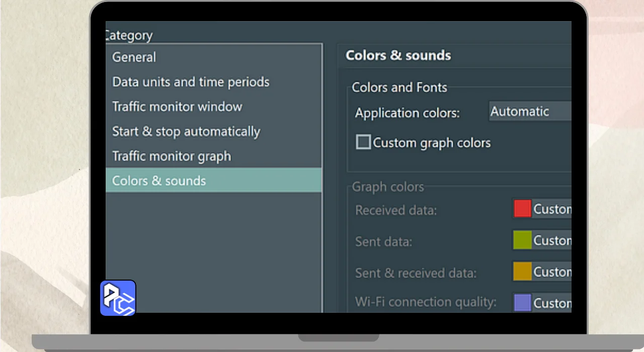Select the highlighted Colors & sounds category
The height and width of the screenshot is (352, 644).
coord(159,181)
